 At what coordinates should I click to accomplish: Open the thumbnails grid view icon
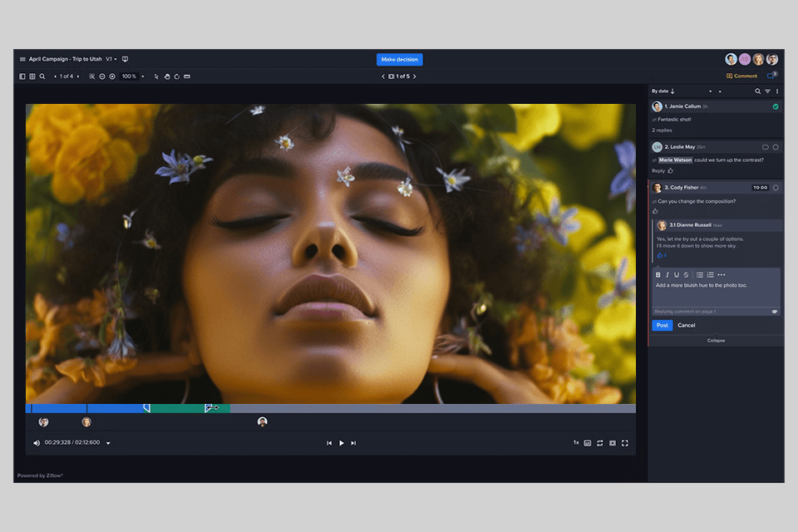pos(32,76)
